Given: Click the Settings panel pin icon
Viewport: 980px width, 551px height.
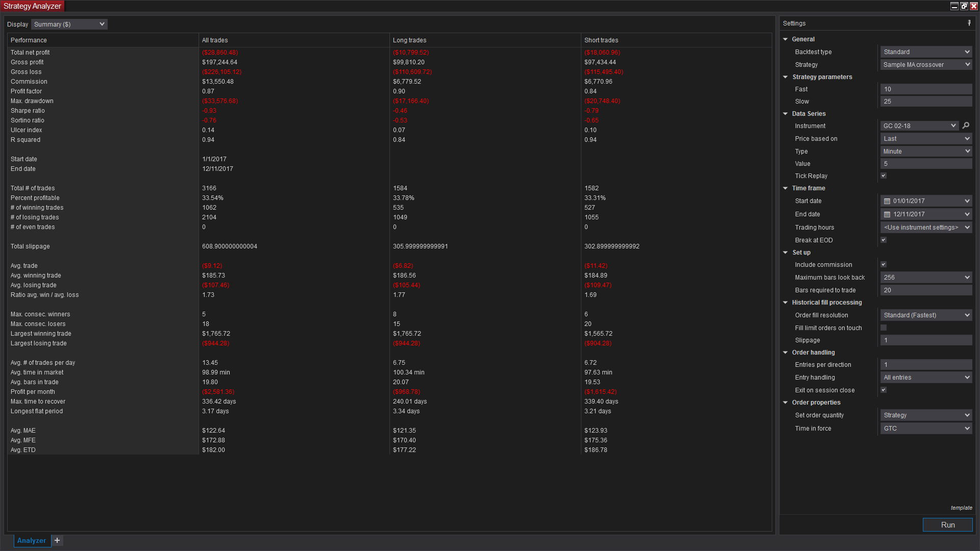Looking at the screenshot, I should (969, 23).
